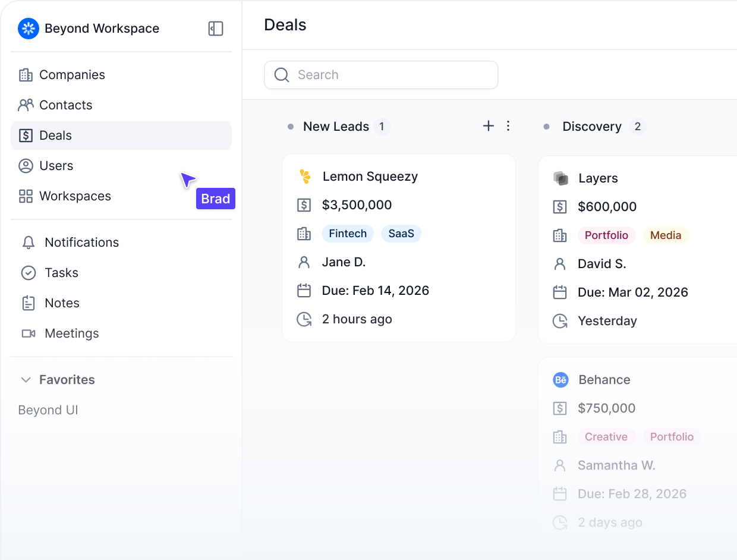Click the Contacts people icon
This screenshot has width=737, height=560.
click(26, 105)
